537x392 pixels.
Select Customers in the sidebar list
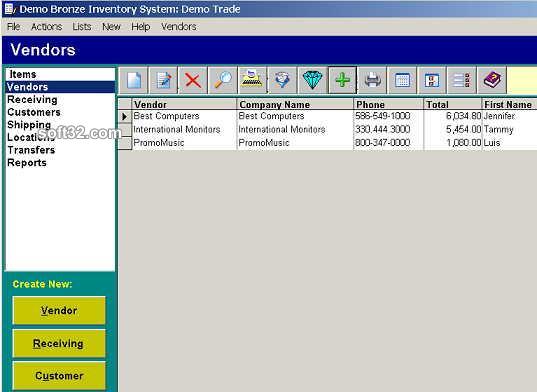[x=61, y=112]
